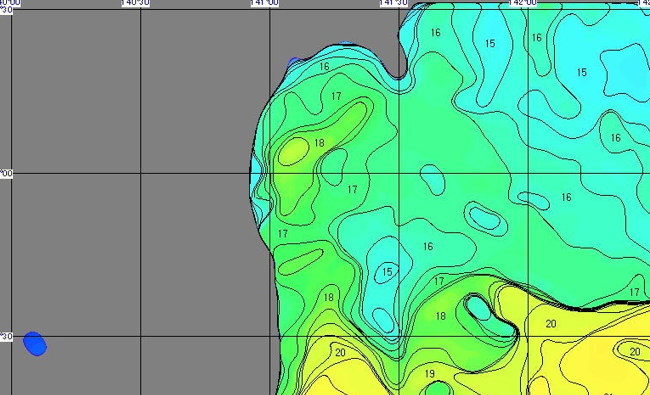Screen dimensions: 650x395
Task: Click the blue oval marker on gray land
Action: coord(35,344)
